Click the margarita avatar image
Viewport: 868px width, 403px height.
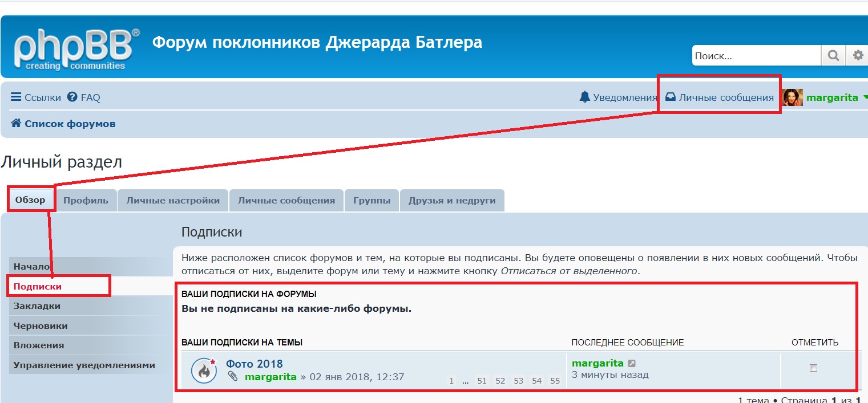point(793,97)
